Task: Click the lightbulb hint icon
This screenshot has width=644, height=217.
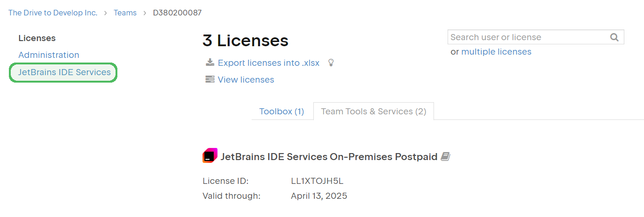Action: coord(331,63)
